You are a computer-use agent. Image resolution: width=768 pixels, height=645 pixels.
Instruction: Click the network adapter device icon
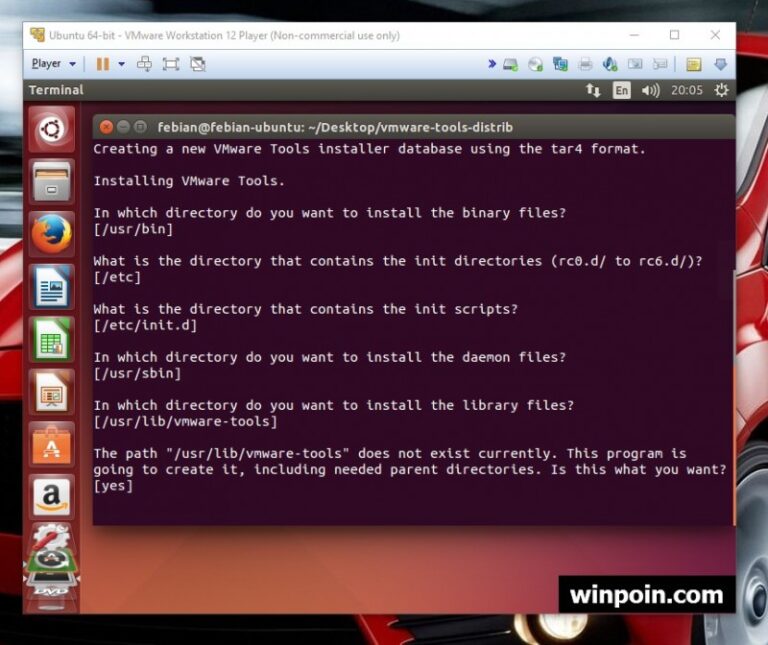point(560,64)
